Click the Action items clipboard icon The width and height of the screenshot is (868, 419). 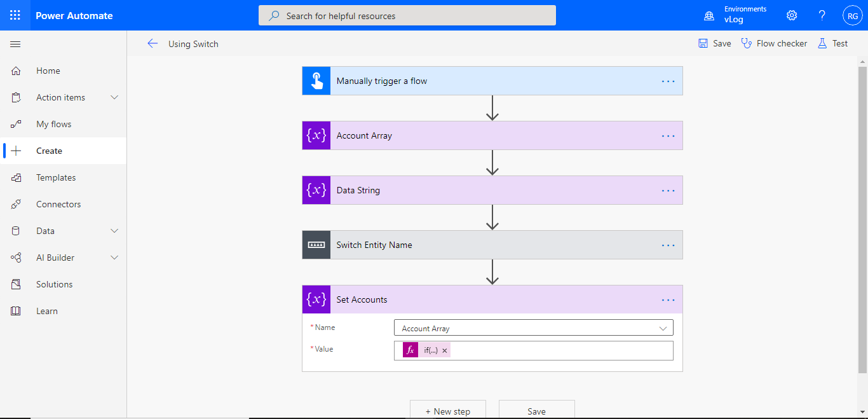coord(16,97)
